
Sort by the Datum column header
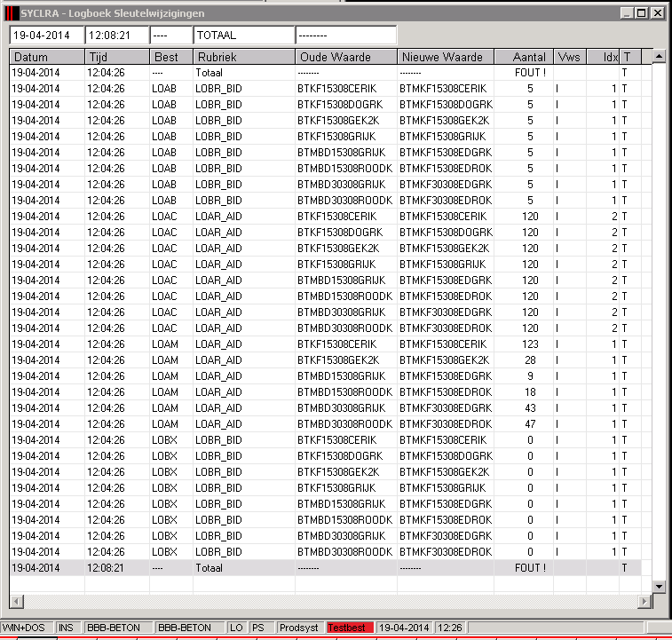pos(47,57)
